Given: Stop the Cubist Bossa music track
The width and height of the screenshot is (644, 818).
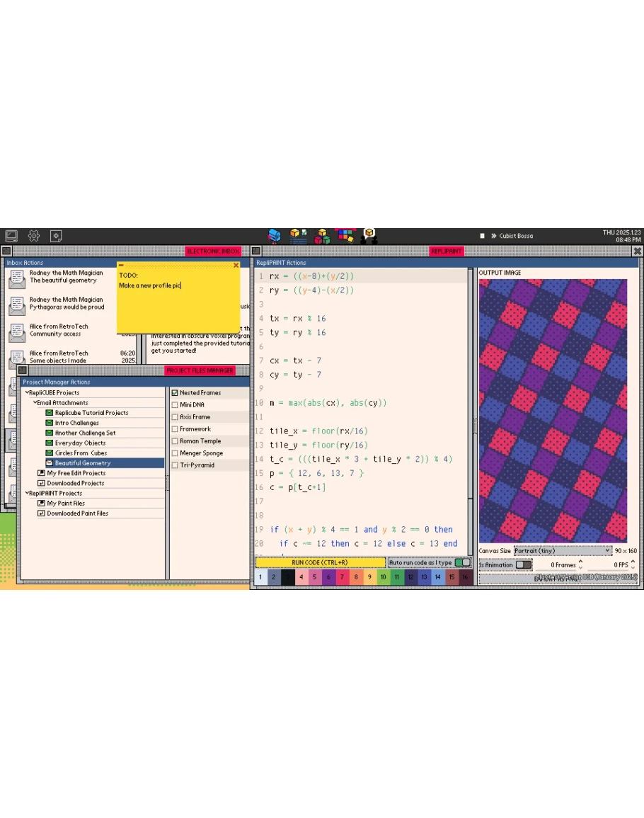Looking at the screenshot, I should pyautogui.click(x=482, y=236).
